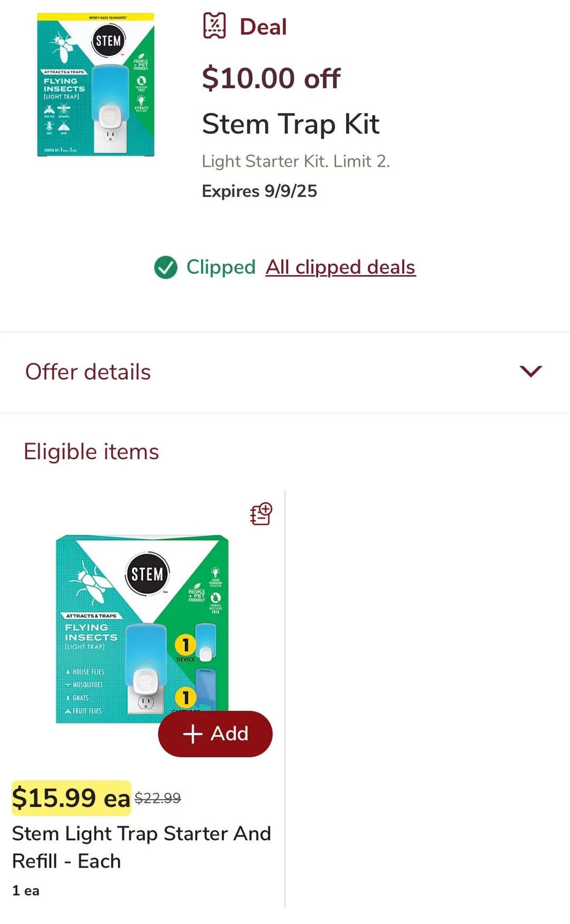This screenshot has height=924, width=570.
Task: Tap the Expires 9/9/25 text
Action: click(260, 191)
